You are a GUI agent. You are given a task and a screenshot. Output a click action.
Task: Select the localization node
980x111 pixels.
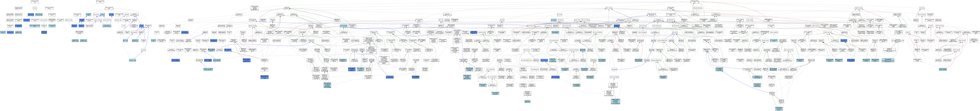click(922, 8)
